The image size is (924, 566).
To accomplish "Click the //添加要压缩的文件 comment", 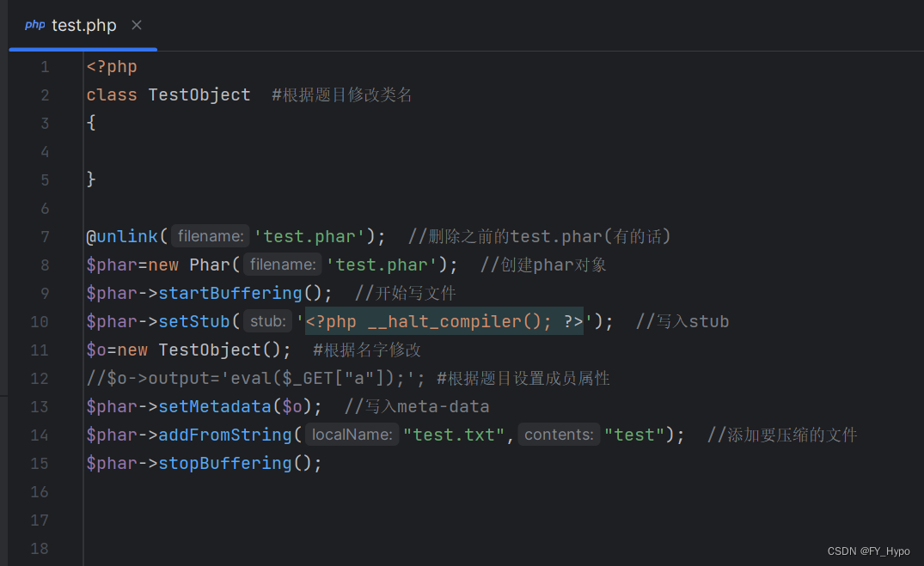I will (x=782, y=435).
